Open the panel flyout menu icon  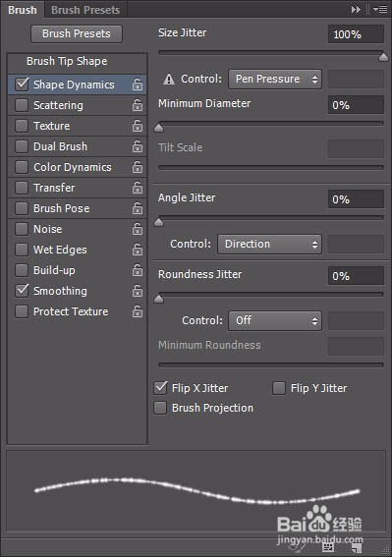[x=380, y=10]
